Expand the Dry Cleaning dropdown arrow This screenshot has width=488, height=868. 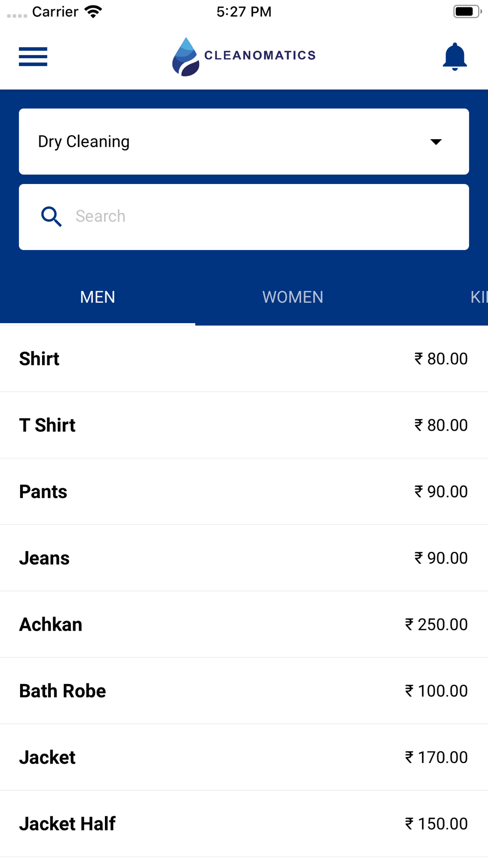(x=436, y=142)
